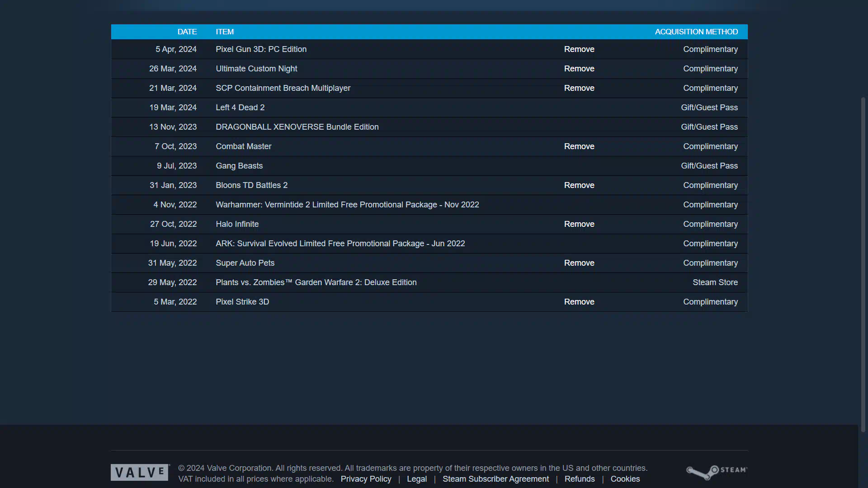Click the ACQUISITION METHOD column header
Image resolution: width=868 pixels, height=488 pixels.
click(x=696, y=32)
